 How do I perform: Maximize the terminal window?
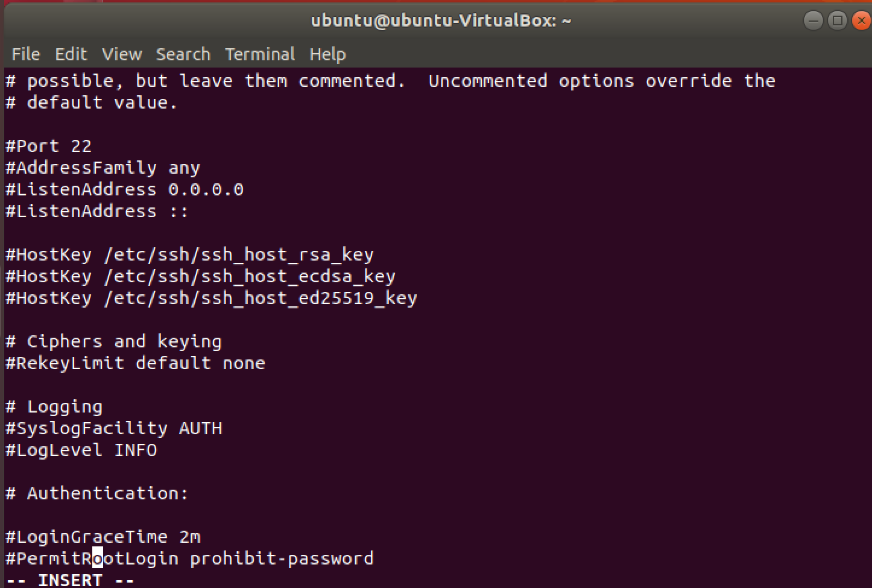[x=838, y=21]
